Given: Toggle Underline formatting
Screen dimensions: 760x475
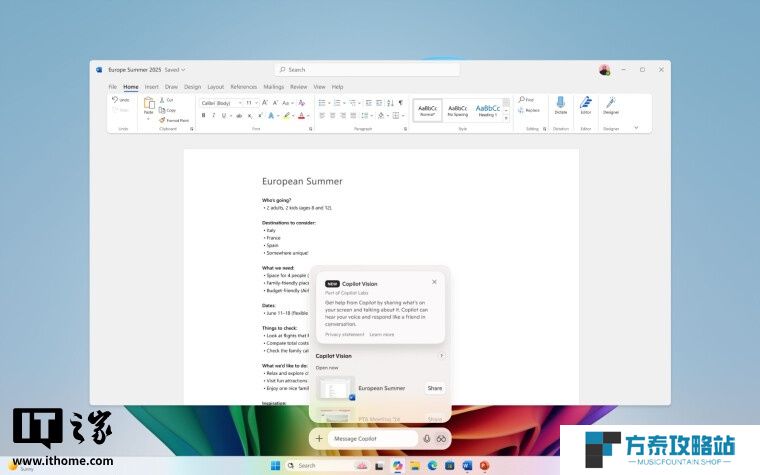Looking at the screenshot, I should pos(223,115).
